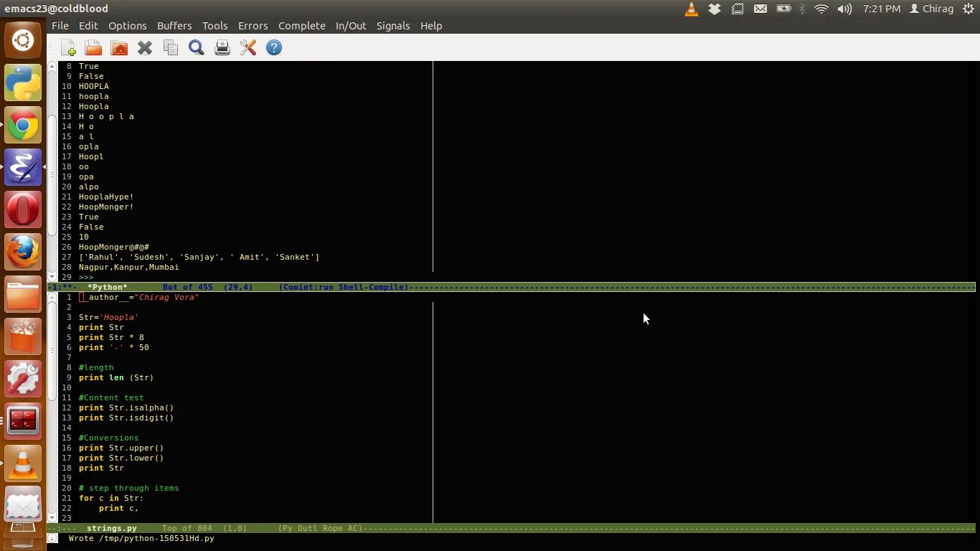Screen dimensions: 980x551
Task: Launch Python IDLE from the dock
Action: click(23, 83)
